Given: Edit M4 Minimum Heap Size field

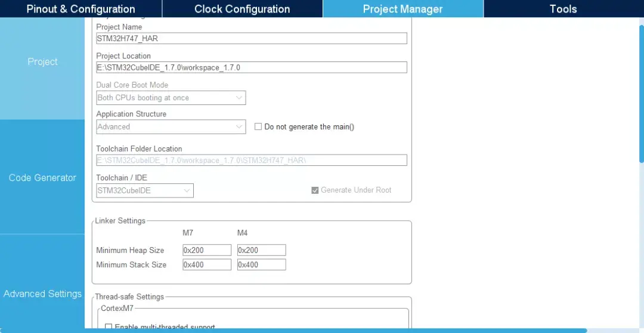Looking at the screenshot, I should (262, 250).
